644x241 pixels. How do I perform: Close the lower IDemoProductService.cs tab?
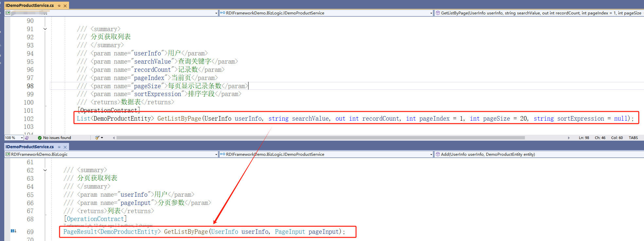65,147
